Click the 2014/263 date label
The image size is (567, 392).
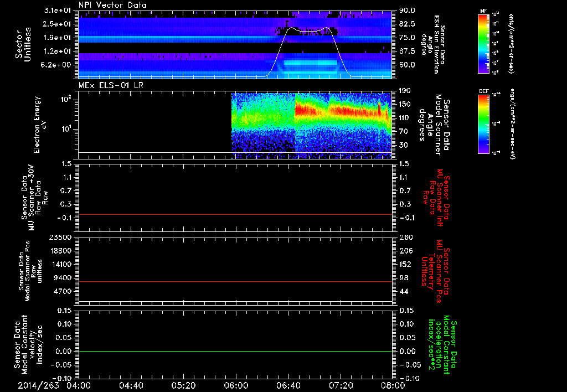38,385
